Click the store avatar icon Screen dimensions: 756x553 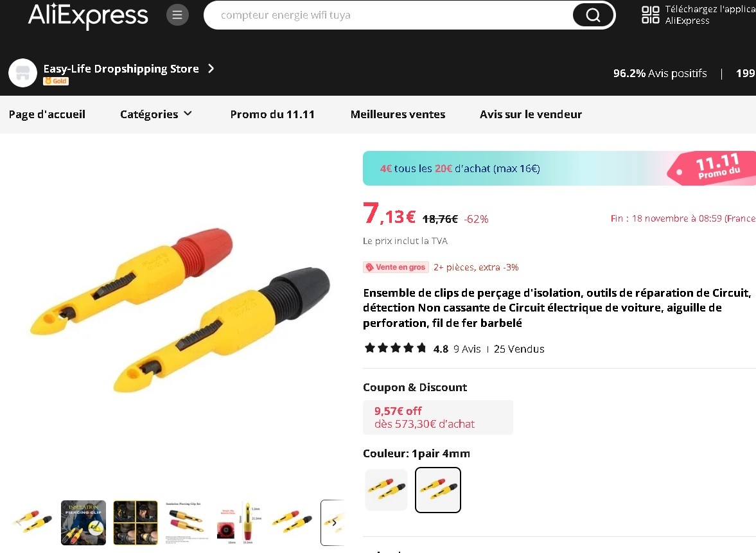pyautogui.click(x=22, y=73)
